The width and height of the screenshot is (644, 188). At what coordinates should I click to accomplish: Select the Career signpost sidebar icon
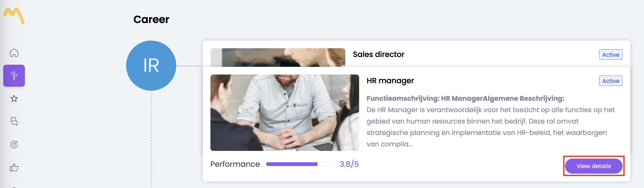(x=14, y=76)
